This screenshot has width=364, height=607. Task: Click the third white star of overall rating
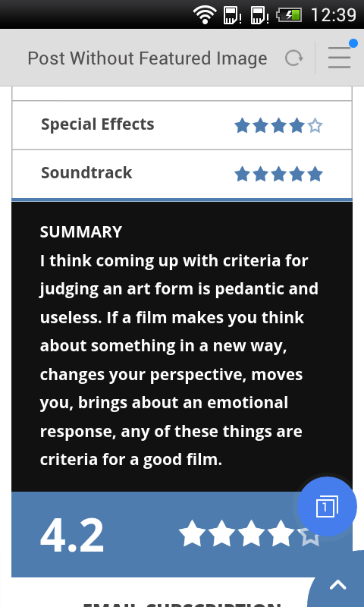click(x=251, y=533)
